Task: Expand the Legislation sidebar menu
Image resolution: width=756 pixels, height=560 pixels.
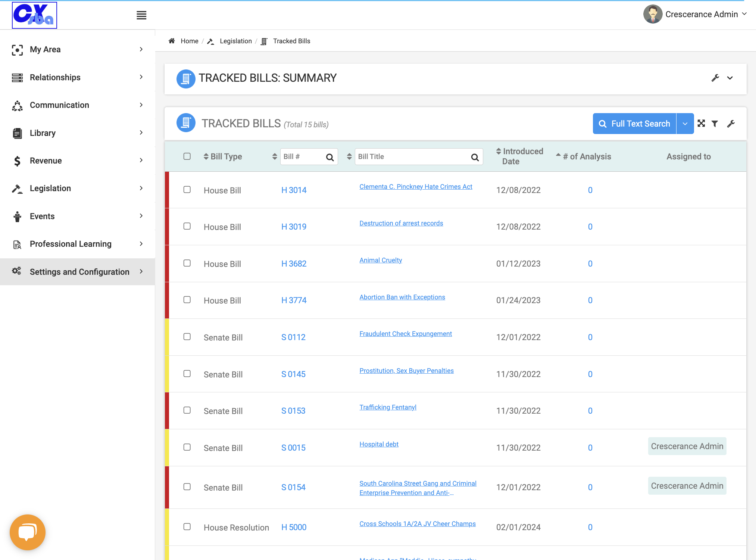Action: (x=78, y=188)
